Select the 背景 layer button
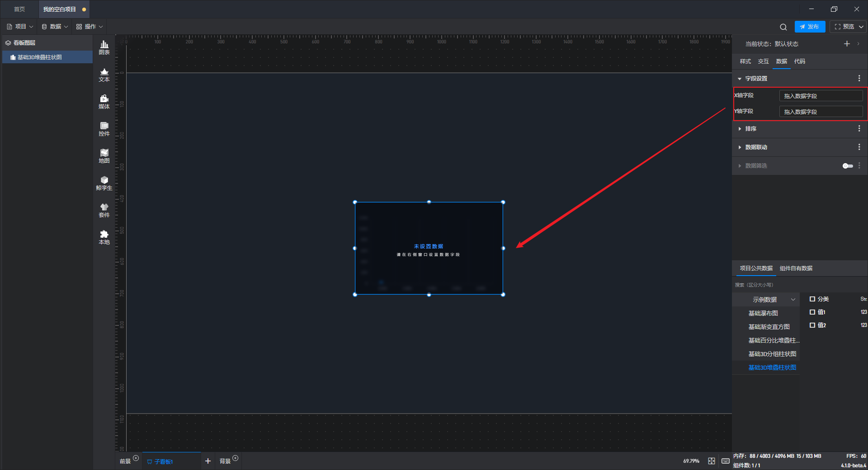Image resolution: width=868 pixels, height=470 pixels. [225, 461]
